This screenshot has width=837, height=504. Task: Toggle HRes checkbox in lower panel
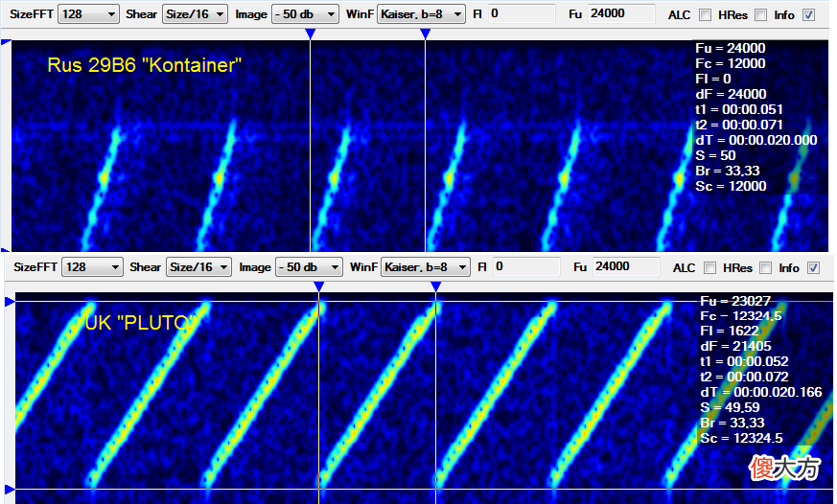point(765,267)
